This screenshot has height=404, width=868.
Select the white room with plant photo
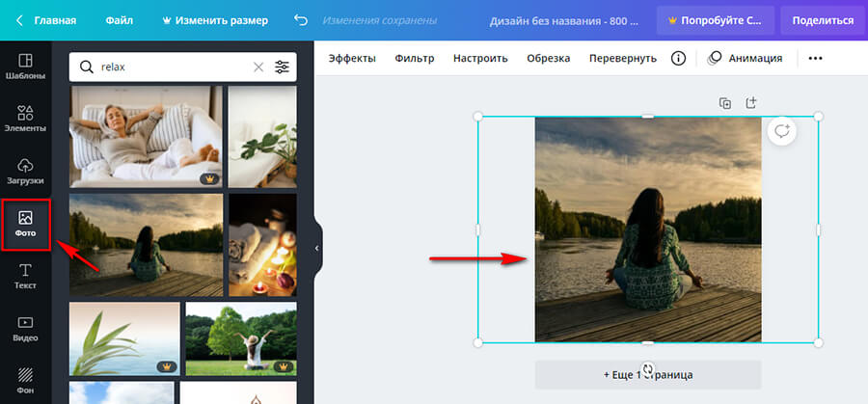coord(263,136)
